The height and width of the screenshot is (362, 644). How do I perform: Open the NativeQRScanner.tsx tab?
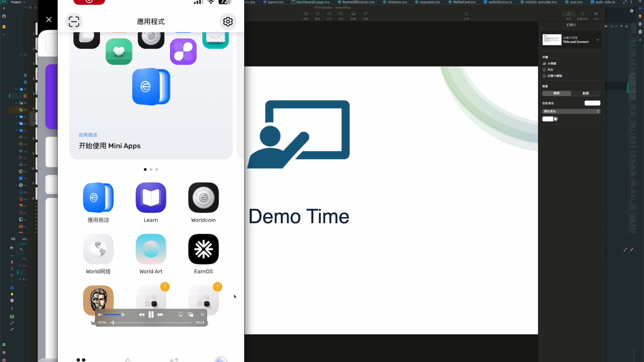(356, 2)
